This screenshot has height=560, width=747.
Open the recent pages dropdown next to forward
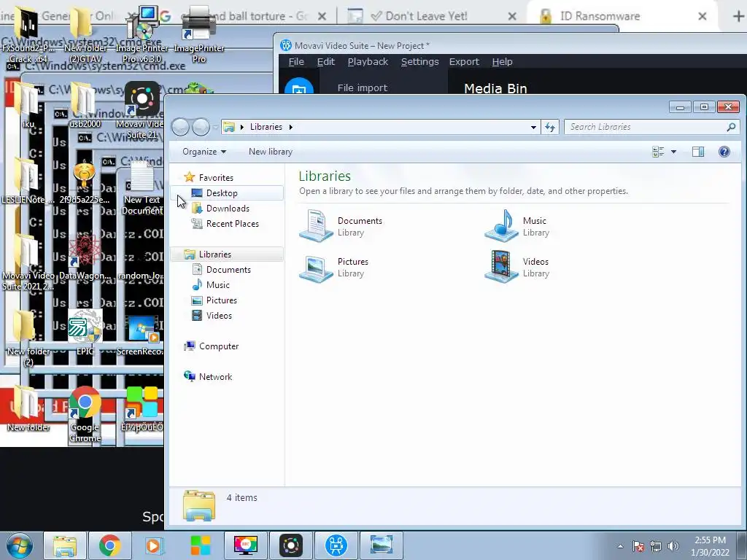tap(215, 127)
